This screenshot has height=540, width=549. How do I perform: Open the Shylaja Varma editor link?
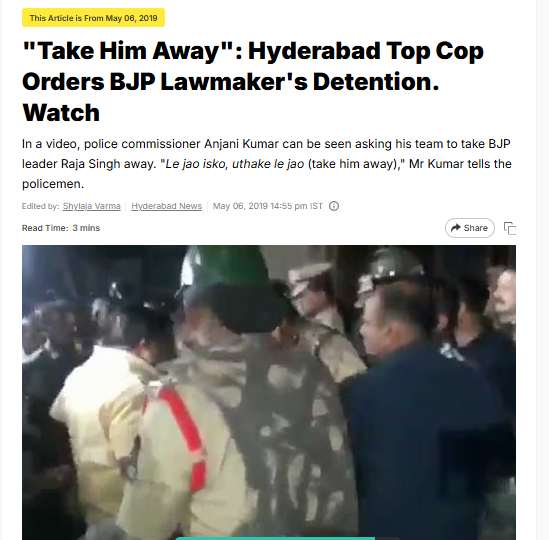click(x=92, y=206)
